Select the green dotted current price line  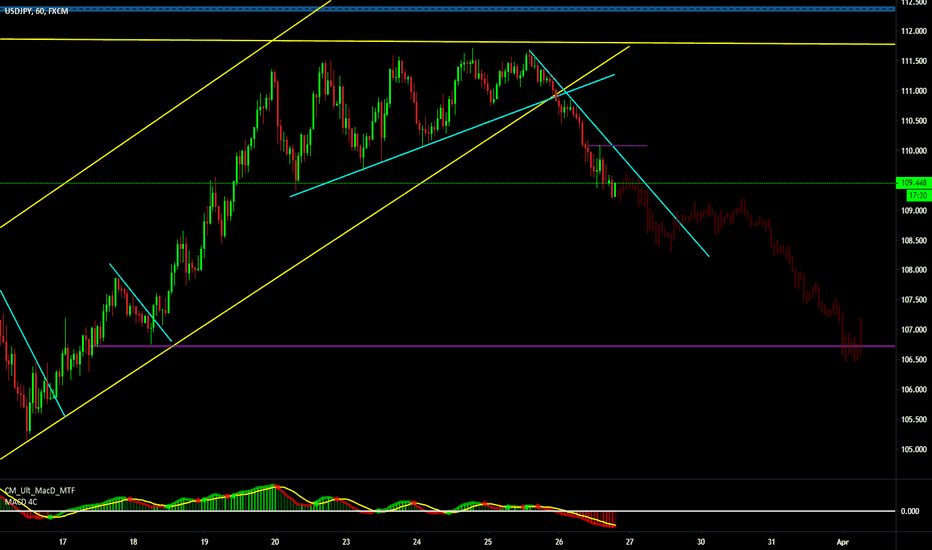pyautogui.click(x=448, y=183)
